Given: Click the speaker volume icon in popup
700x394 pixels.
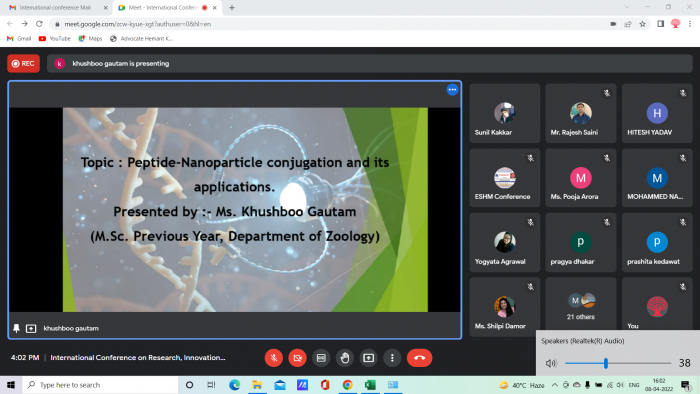Looking at the screenshot, I should click(551, 363).
